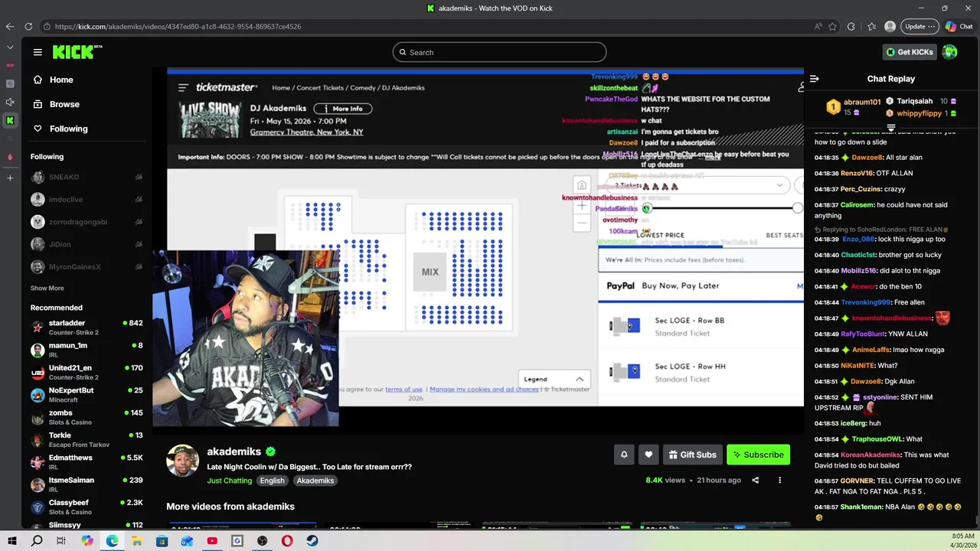Click chat username KoreanAkademiks
Viewport: 980px width, 551px height.
coord(871,455)
